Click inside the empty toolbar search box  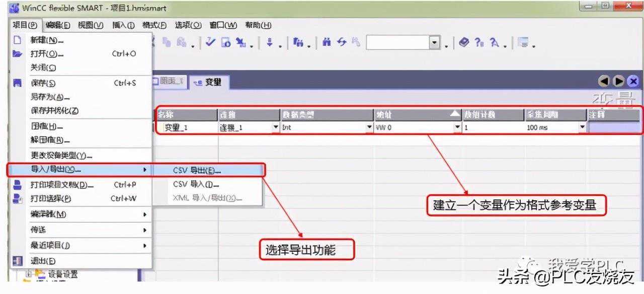397,42
